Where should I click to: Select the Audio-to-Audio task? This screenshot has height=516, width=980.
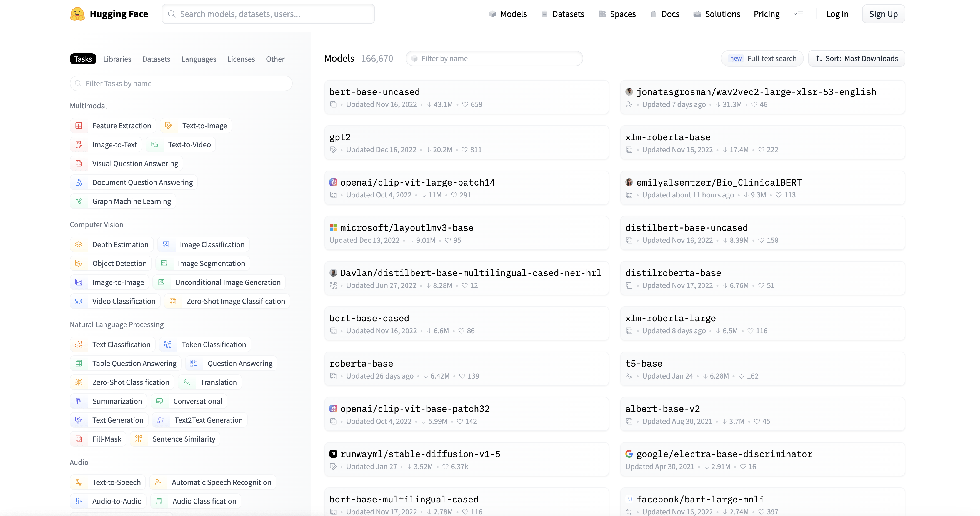108,501
